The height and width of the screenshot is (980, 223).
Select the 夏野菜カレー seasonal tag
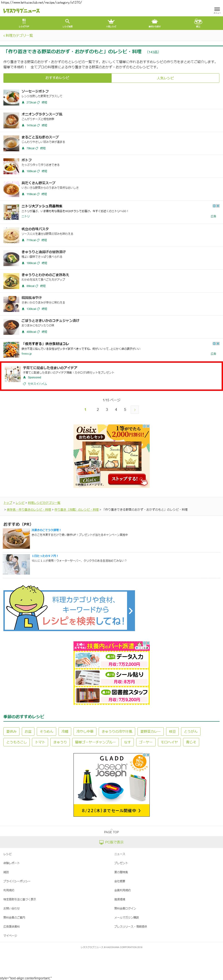(151, 731)
